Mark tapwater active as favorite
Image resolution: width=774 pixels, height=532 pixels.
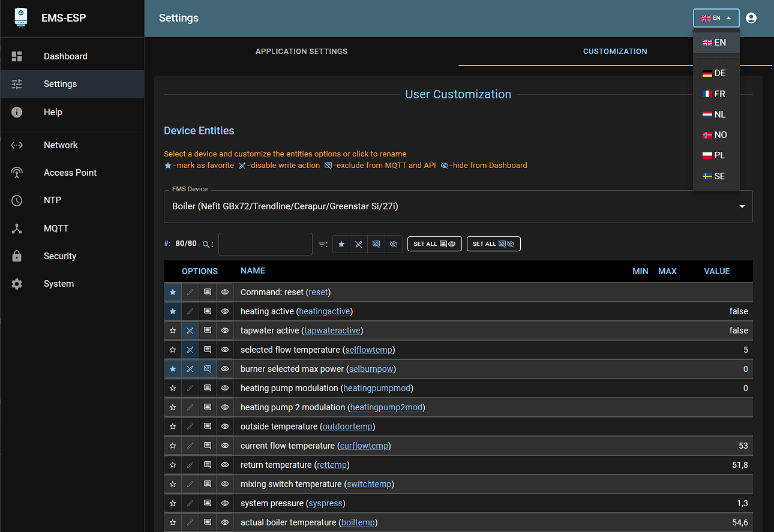pos(173,330)
